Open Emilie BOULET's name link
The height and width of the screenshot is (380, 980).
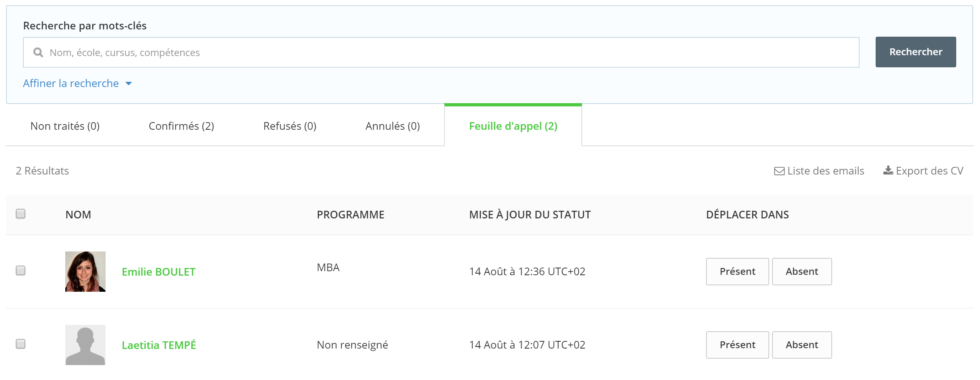coord(159,272)
